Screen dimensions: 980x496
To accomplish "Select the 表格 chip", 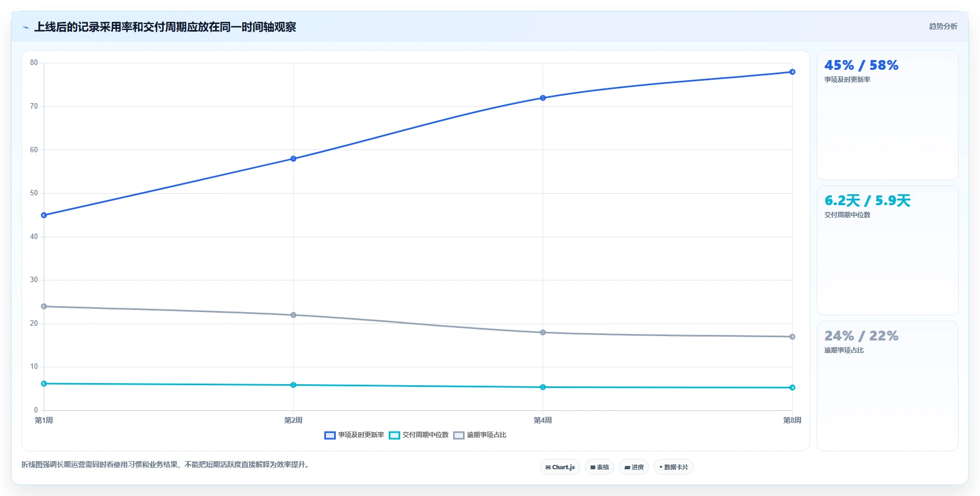I will [599, 467].
